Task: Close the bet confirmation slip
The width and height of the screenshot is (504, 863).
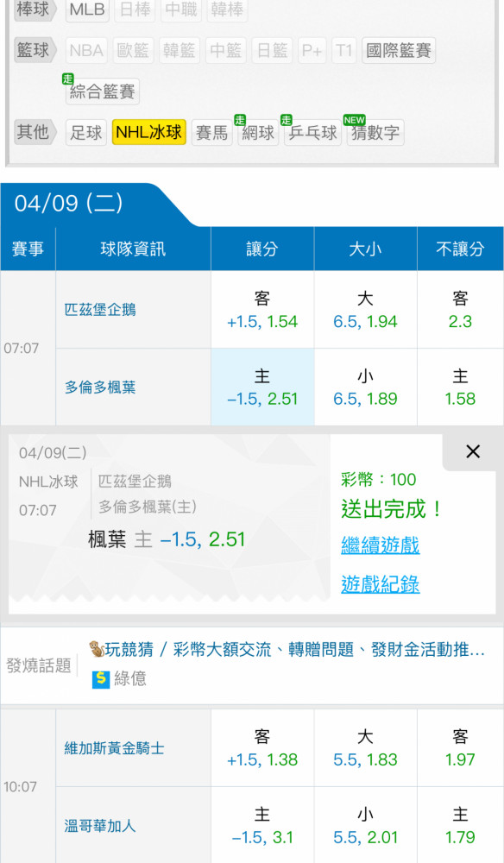Action: tap(473, 452)
